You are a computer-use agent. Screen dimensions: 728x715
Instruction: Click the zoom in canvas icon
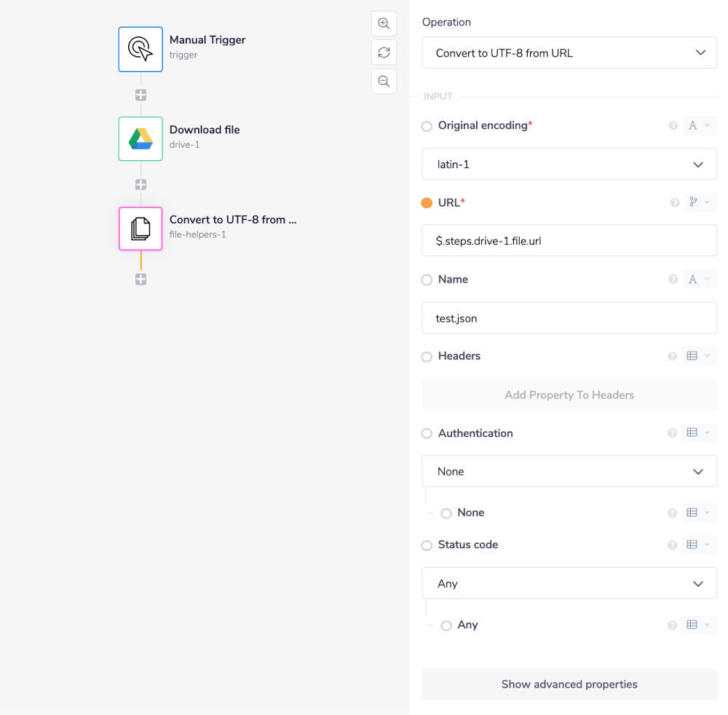coord(384,23)
